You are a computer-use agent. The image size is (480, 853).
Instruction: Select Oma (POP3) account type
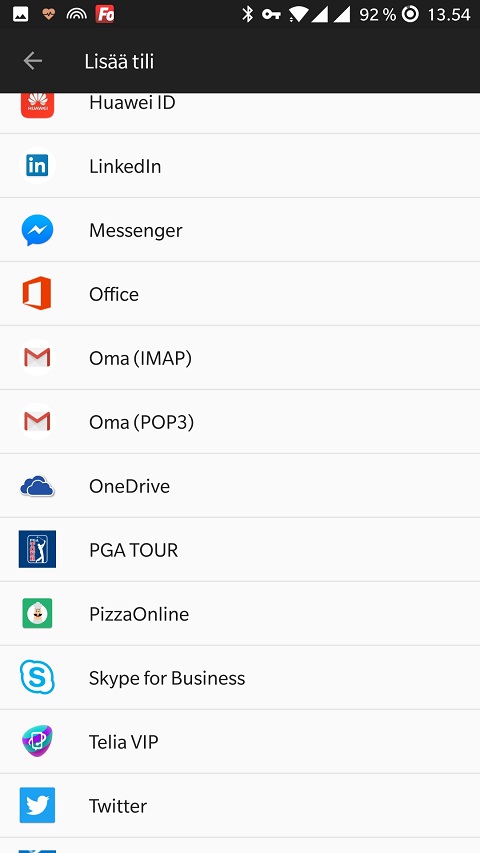click(x=240, y=422)
